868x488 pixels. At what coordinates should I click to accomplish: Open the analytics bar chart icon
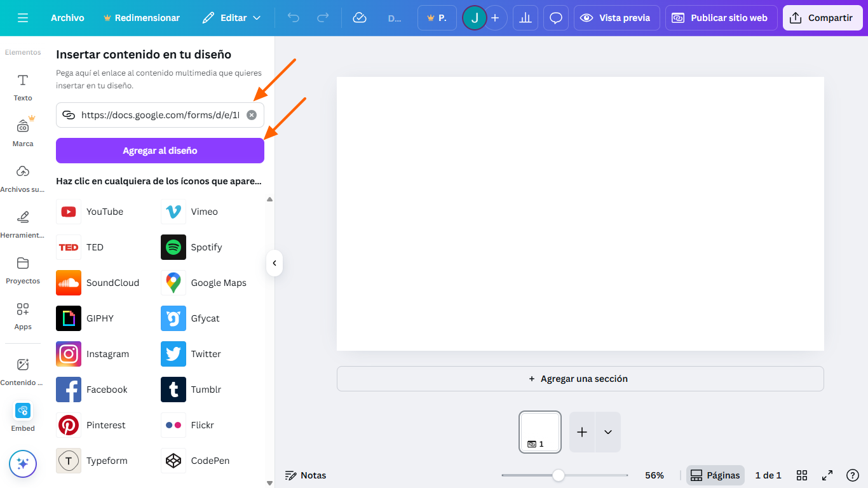[526, 18]
